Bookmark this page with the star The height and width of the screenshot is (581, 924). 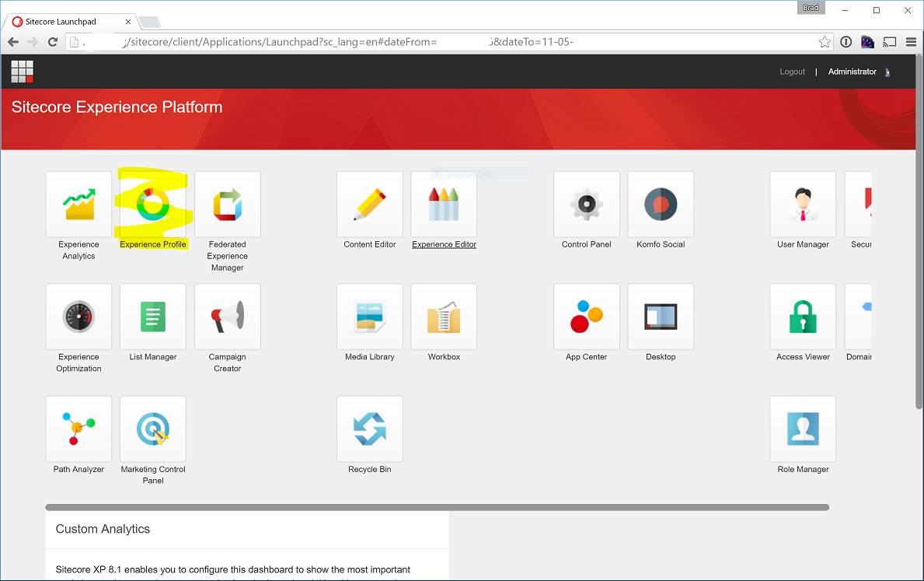pos(825,42)
